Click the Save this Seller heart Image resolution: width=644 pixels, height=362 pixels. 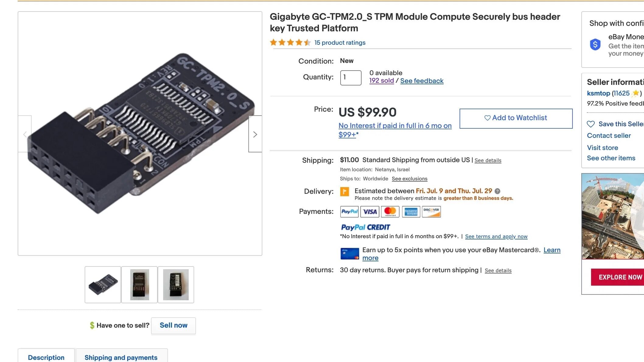coord(591,124)
